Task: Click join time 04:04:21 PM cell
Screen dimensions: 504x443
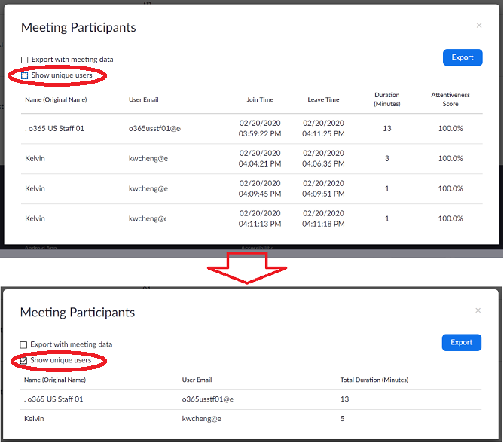Action: click(260, 159)
